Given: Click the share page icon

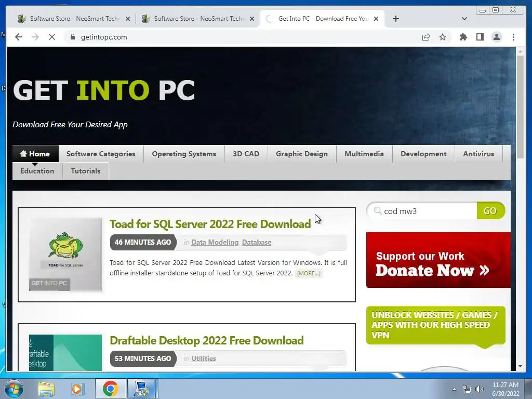Looking at the screenshot, I should tap(426, 37).
